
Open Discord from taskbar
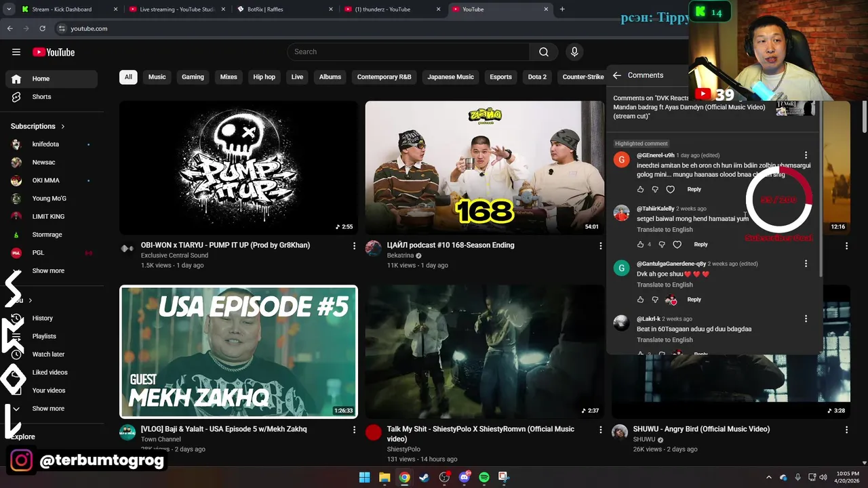coord(465,477)
